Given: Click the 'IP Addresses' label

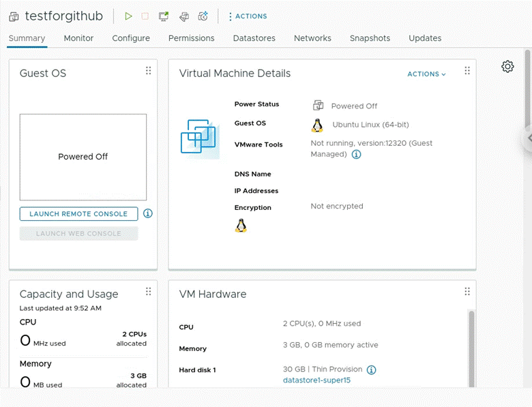Looking at the screenshot, I should [x=256, y=191].
